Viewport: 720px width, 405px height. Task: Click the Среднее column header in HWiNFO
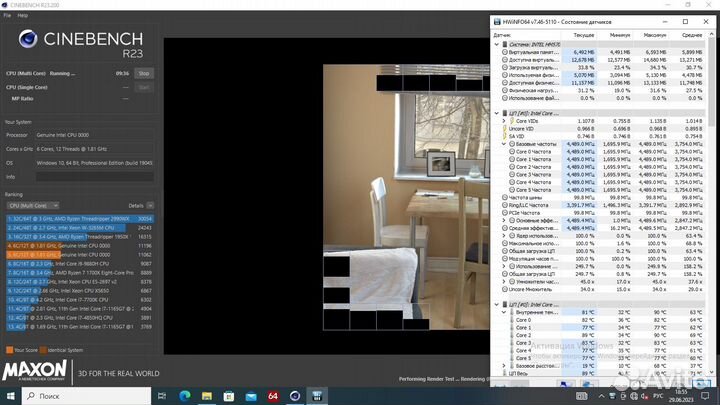tap(687, 35)
